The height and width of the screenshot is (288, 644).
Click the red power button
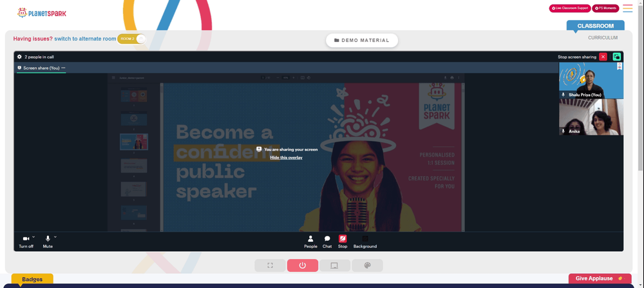tap(302, 265)
